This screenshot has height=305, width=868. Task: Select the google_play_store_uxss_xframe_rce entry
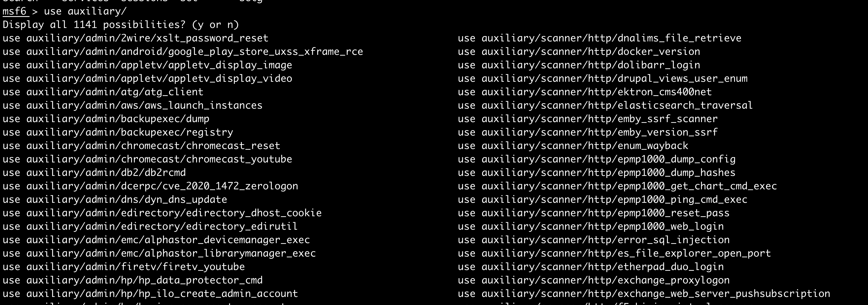tap(183, 52)
